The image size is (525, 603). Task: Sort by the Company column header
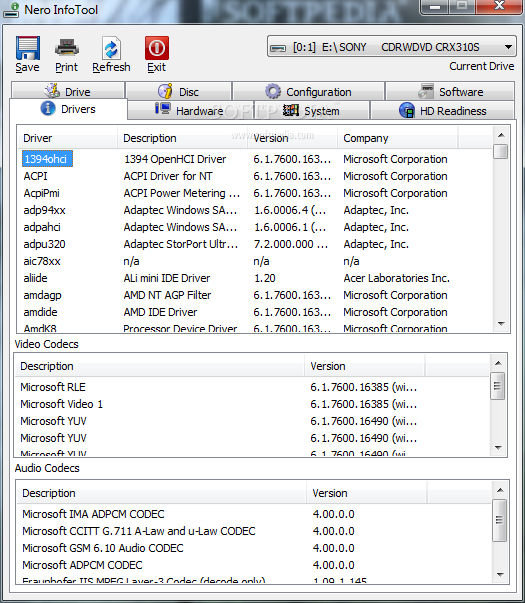point(397,138)
